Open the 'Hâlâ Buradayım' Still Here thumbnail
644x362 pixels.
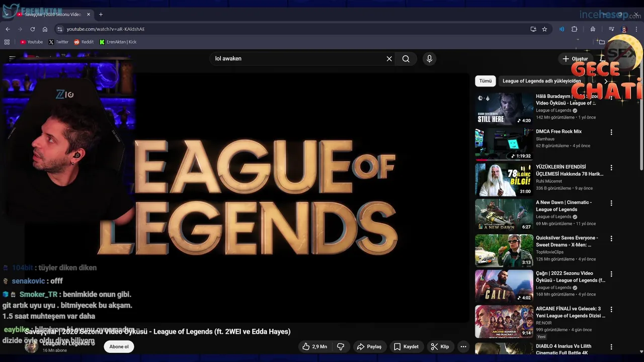point(504,109)
